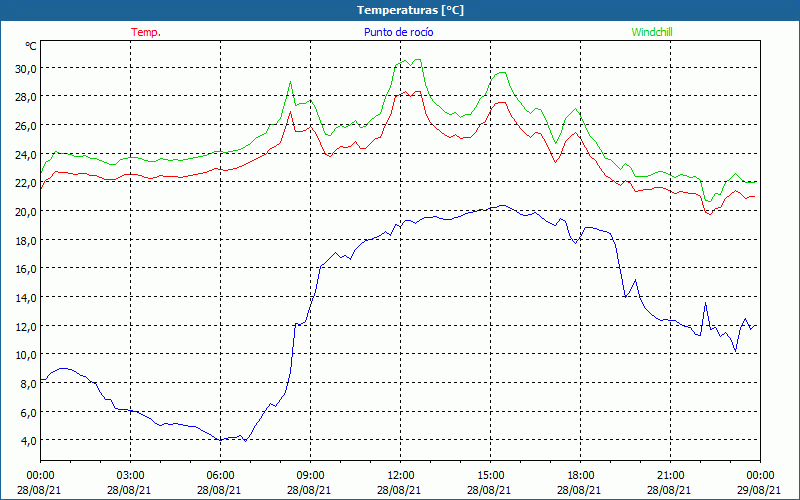Click the 30,0 y-axis value

click(x=26, y=68)
